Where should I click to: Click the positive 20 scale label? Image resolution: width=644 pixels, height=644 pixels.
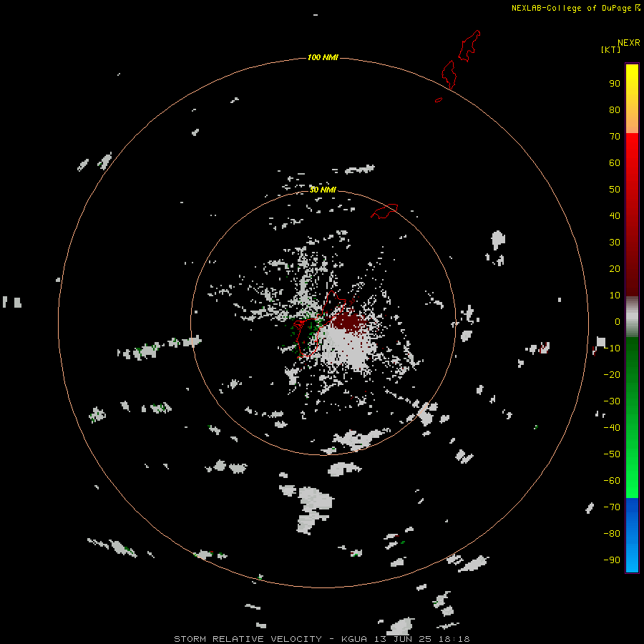(x=615, y=268)
